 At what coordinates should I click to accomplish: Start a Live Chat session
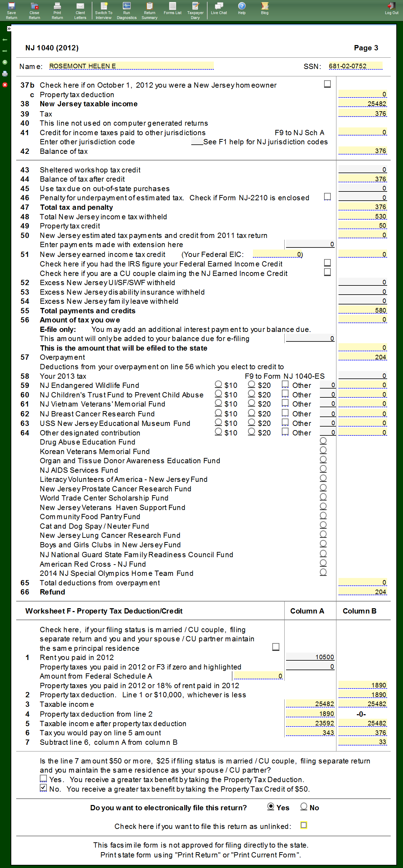point(219,8)
